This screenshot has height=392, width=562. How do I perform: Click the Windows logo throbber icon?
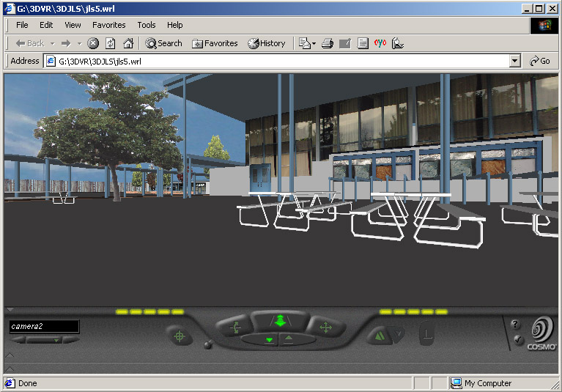coord(544,26)
